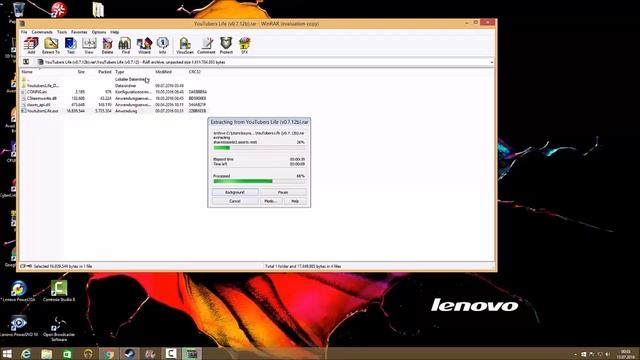Click the Add toolbar icon in WinRAR
Viewport: 640px width, 360px height.
[x=31, y=45]
